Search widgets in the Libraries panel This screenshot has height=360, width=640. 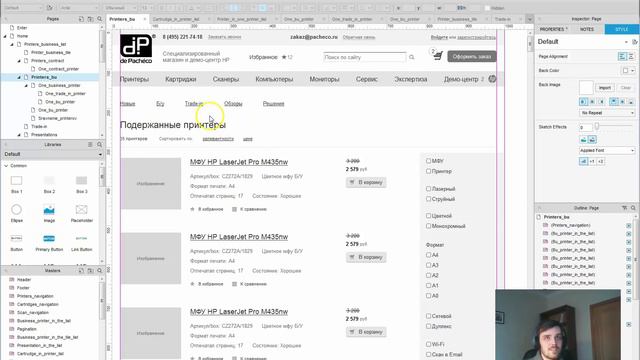click(x=99, y=144)
